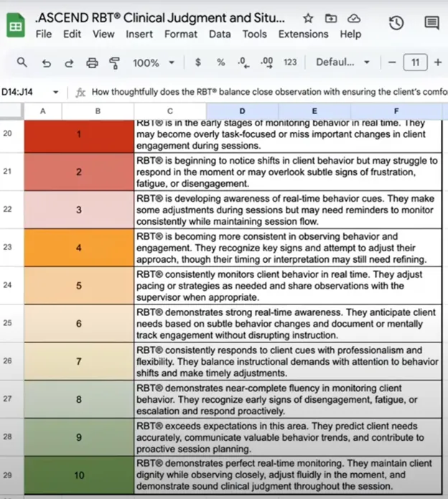The image size is (448, 499).
Task: Select column B header
Action: click(98, 111)
